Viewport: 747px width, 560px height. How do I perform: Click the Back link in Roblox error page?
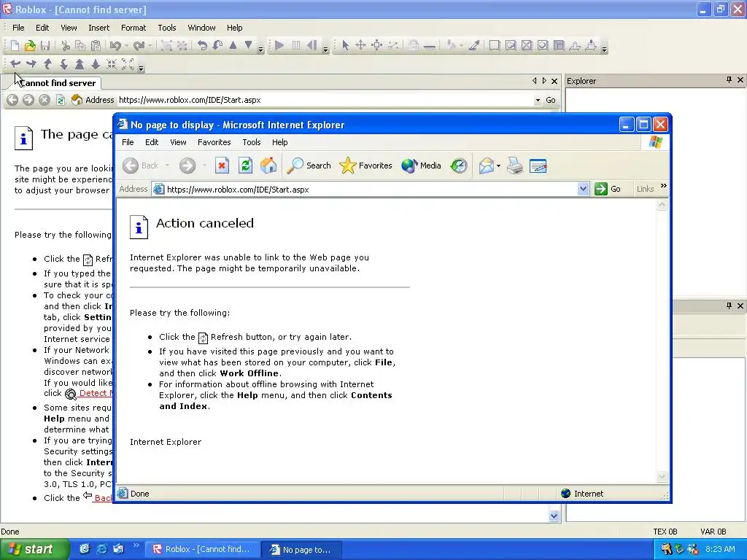[103, 497]
